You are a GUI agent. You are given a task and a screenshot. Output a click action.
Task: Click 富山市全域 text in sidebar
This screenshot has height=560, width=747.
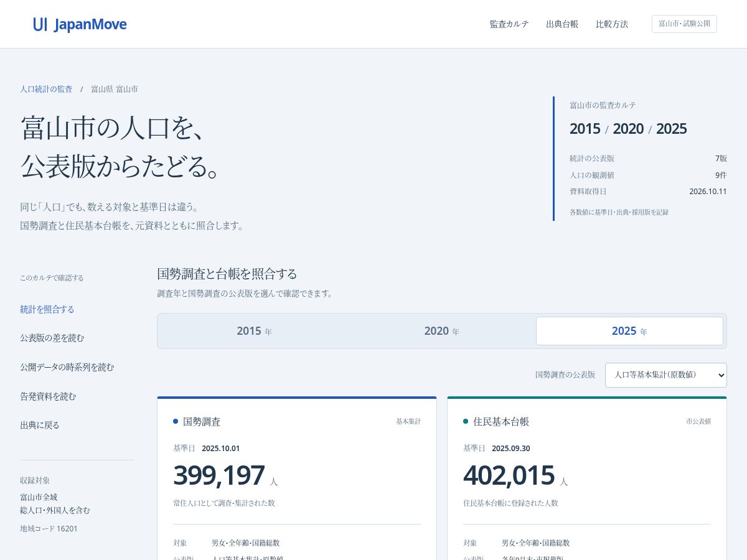39,497
